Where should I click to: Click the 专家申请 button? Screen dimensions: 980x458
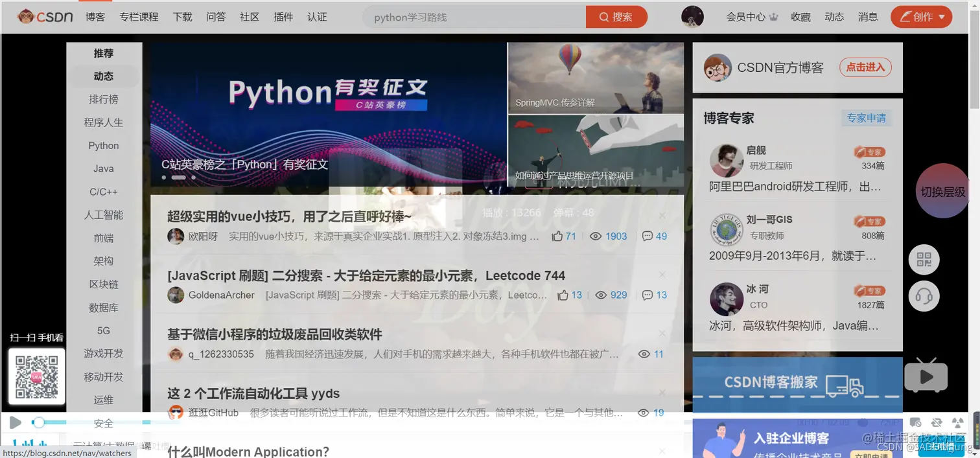pos(866,118)
